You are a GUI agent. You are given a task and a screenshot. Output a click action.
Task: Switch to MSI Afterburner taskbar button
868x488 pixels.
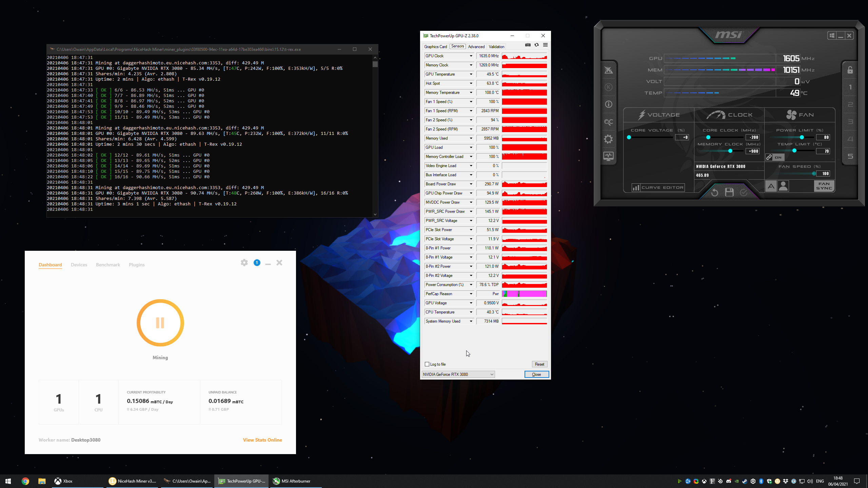[x=296, y=481]
